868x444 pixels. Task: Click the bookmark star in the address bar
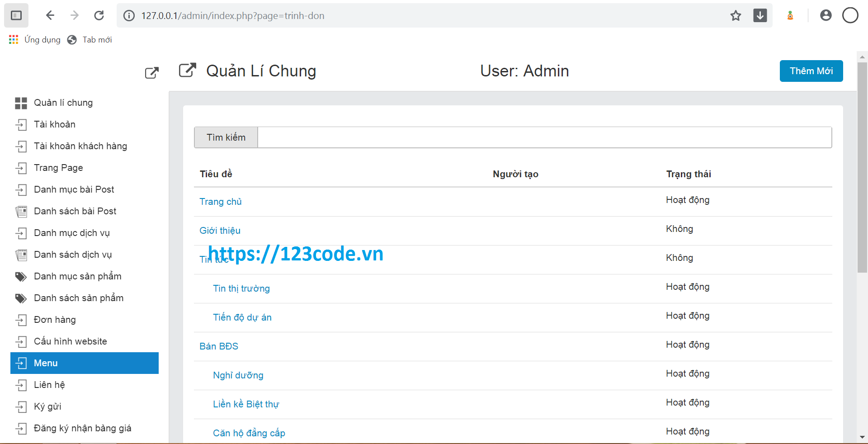tap(736, 15)
